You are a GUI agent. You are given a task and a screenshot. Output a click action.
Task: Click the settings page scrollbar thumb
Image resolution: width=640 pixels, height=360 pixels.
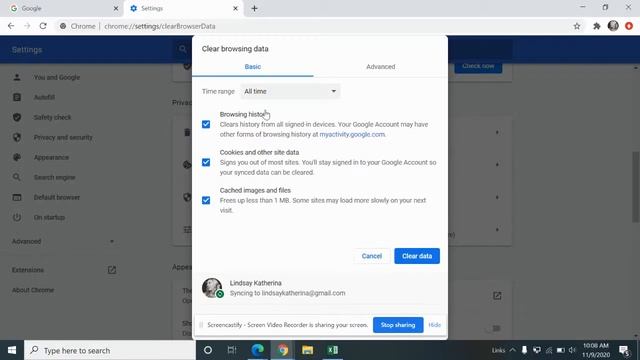click(636, 187)
